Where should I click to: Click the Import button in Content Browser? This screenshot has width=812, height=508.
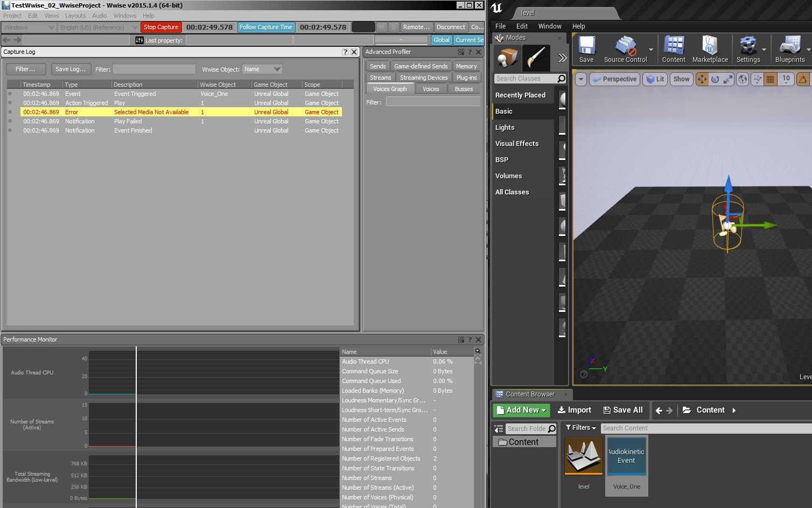[x=574, y=410]
